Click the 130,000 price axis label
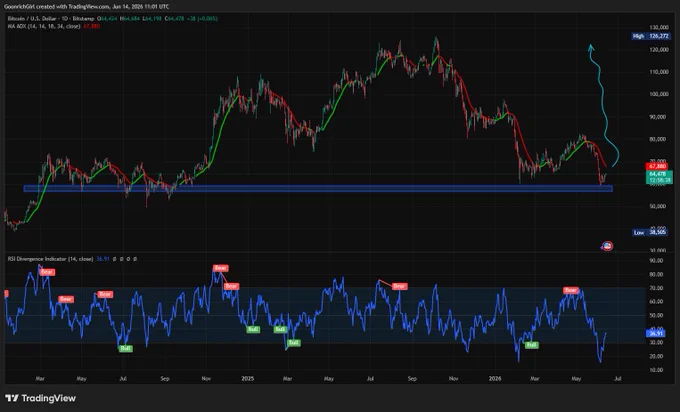 (659, 27)
